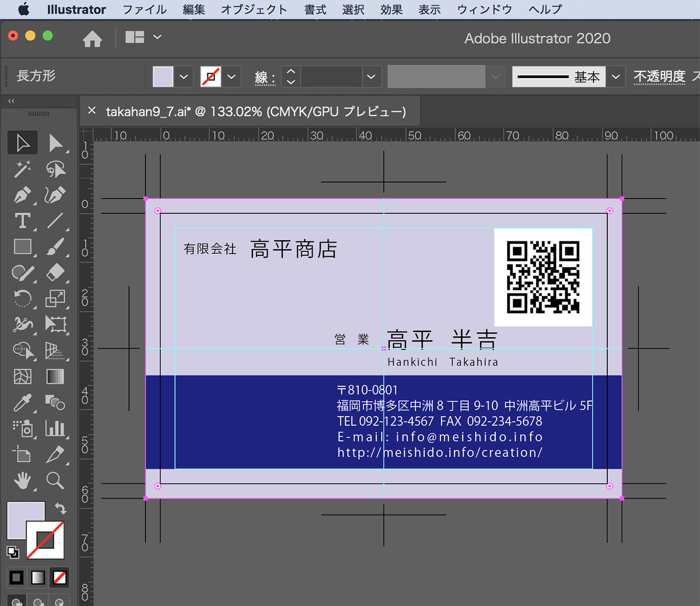This screenshot has height=606, width=700.
Task: Open the 不透明度 opacity panel link
Action: point(659,77)
